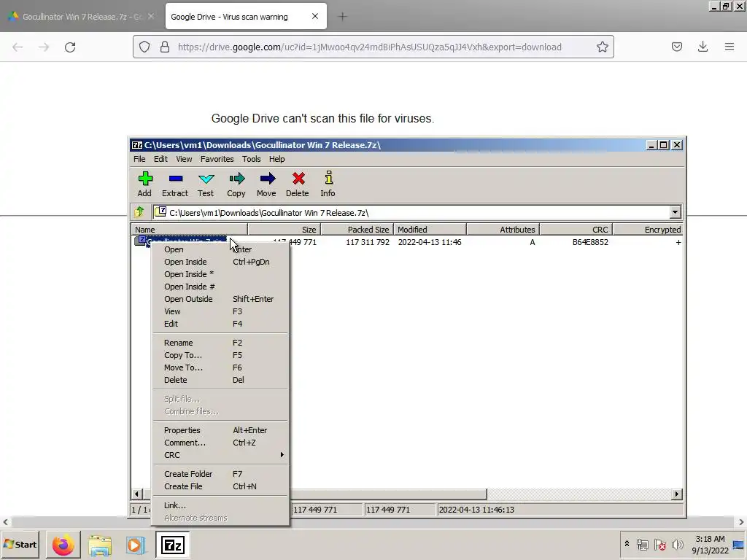Open the Favorites menu
Screen dimensions: 747x560
point(217,159)
